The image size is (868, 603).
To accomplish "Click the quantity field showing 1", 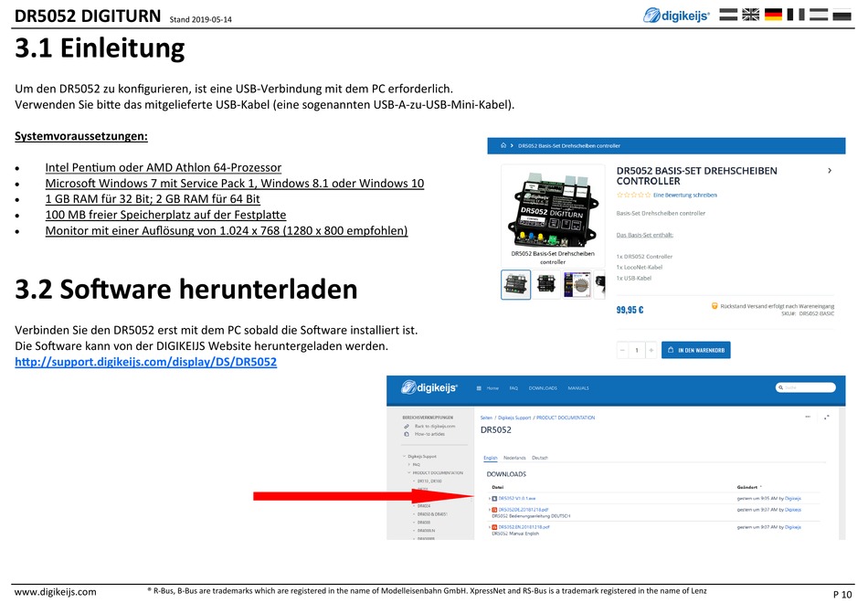I will click(x=637, y=350).
